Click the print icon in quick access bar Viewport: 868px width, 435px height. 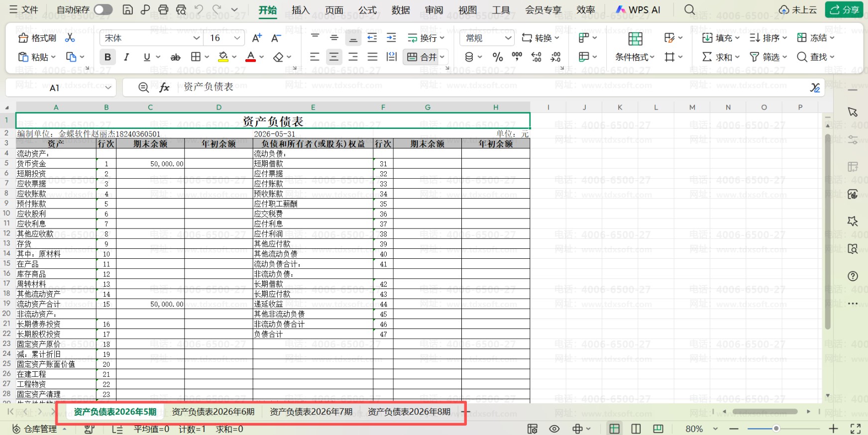coord(163,9)
